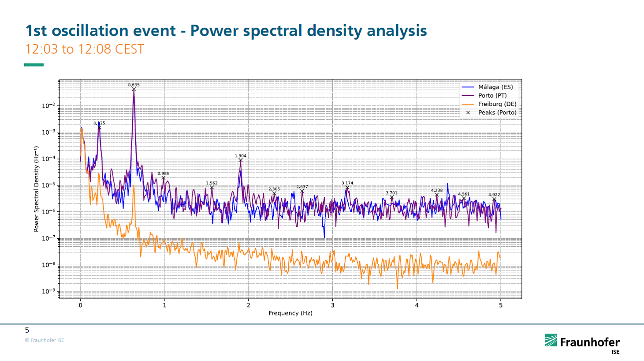The height and width of the screenshot is (361, 644).
Task: Click the peak marker labeled 4.922
Action: click(494, 199)
